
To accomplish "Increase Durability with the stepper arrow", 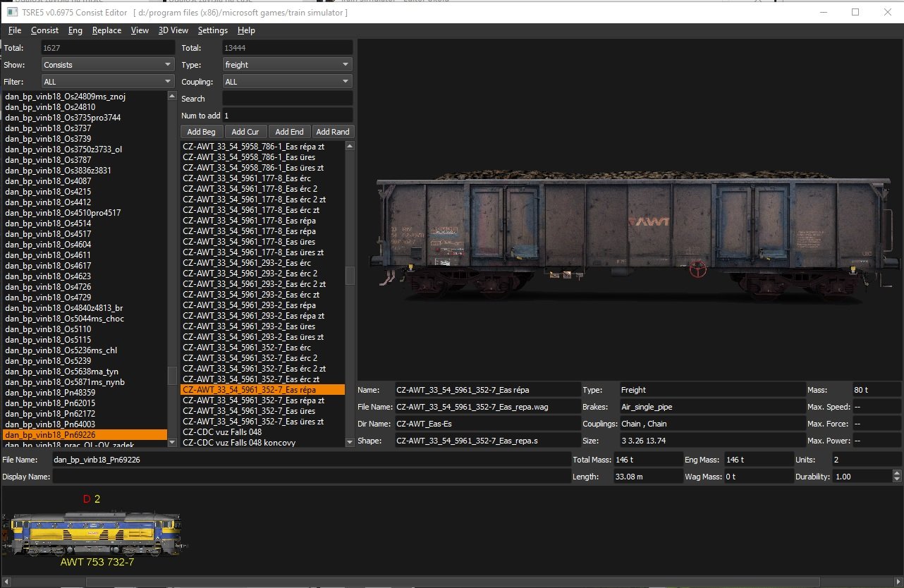I will point(897,474).
